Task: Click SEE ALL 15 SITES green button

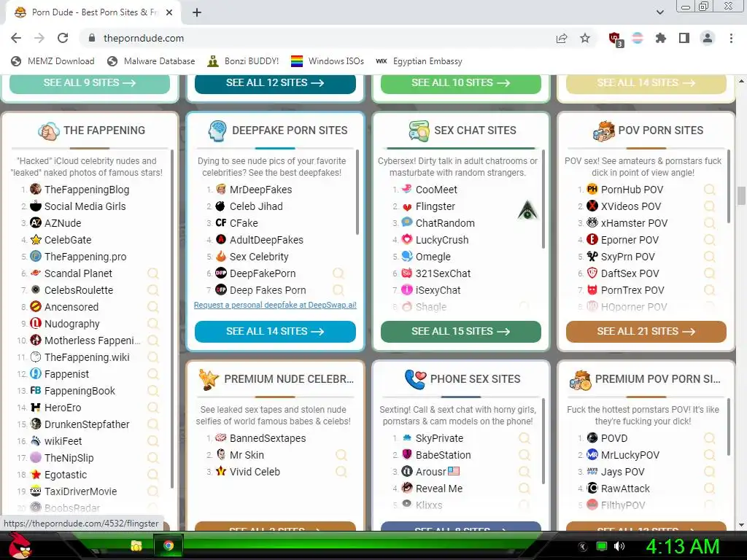Action: coord(461,332)
